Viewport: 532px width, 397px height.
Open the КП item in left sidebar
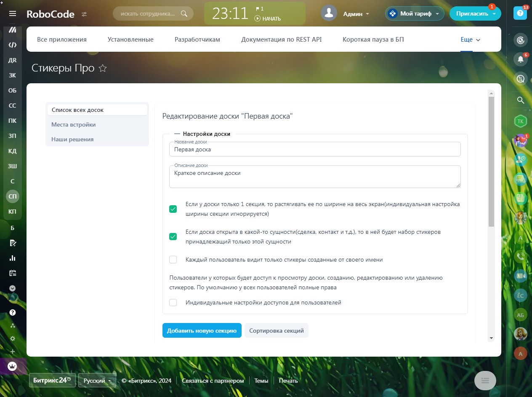pos(13,212)
